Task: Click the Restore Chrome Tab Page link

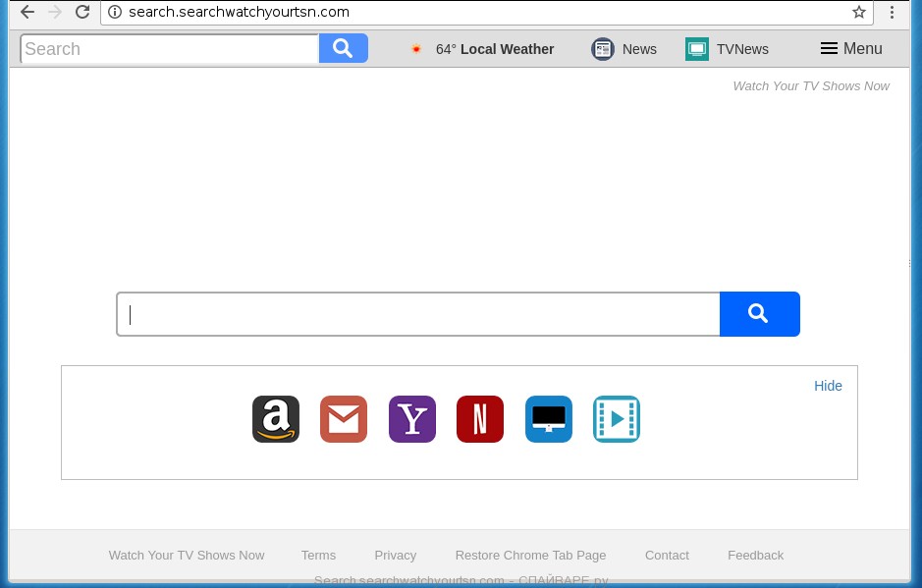Action: (530, 555)
